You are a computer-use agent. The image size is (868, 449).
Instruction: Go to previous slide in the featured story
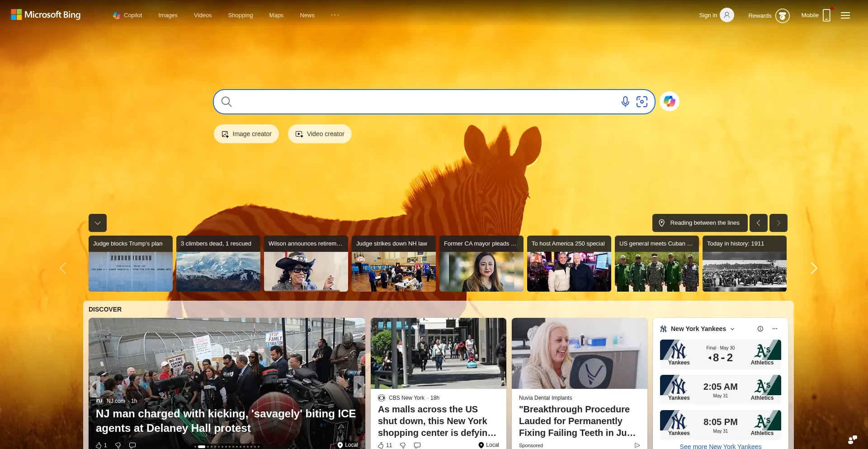(94, 387)
